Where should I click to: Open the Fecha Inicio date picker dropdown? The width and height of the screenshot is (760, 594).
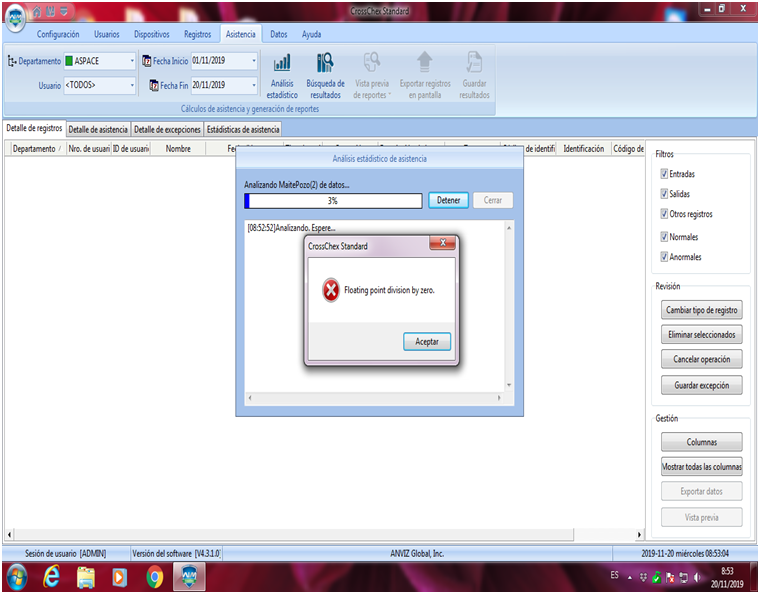tap(254, 61)
